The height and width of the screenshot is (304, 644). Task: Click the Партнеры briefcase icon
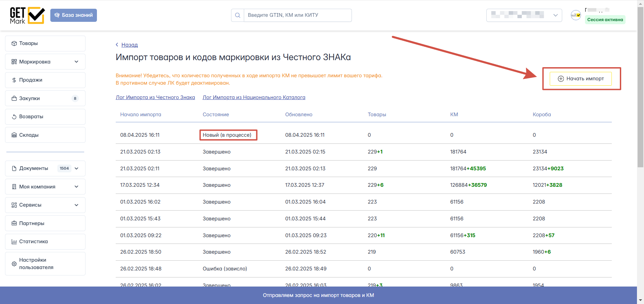tap(14, 223)
